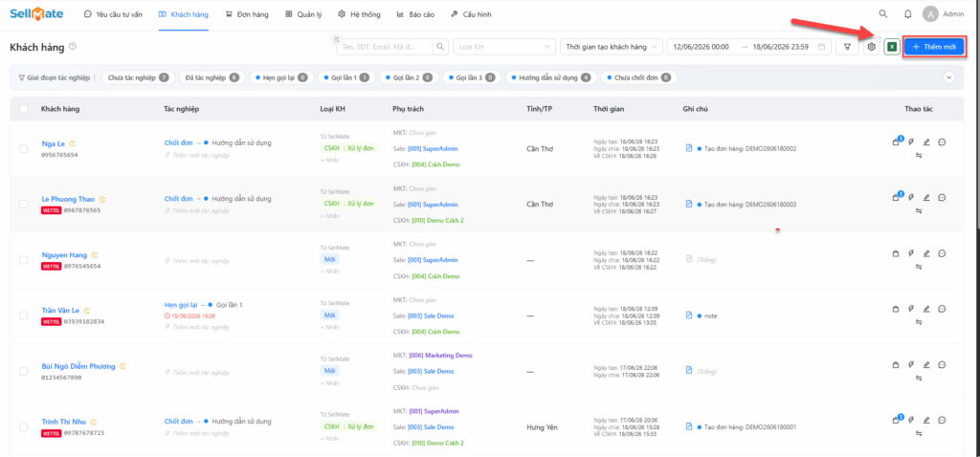The height and width of the screenshot is (457, 980).
Task: Open the note icon in Trần Văn Le row
Action: coord(689,316)
